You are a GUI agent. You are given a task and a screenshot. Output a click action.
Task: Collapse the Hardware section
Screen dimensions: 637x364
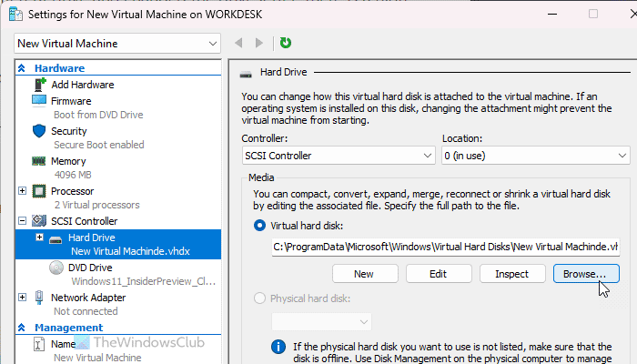tap(22, 68)
